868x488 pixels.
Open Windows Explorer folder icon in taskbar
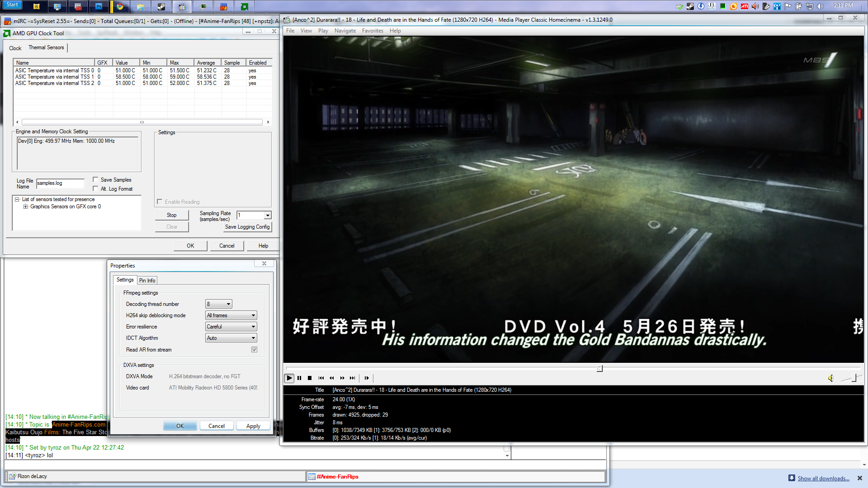tap(141, 6)
